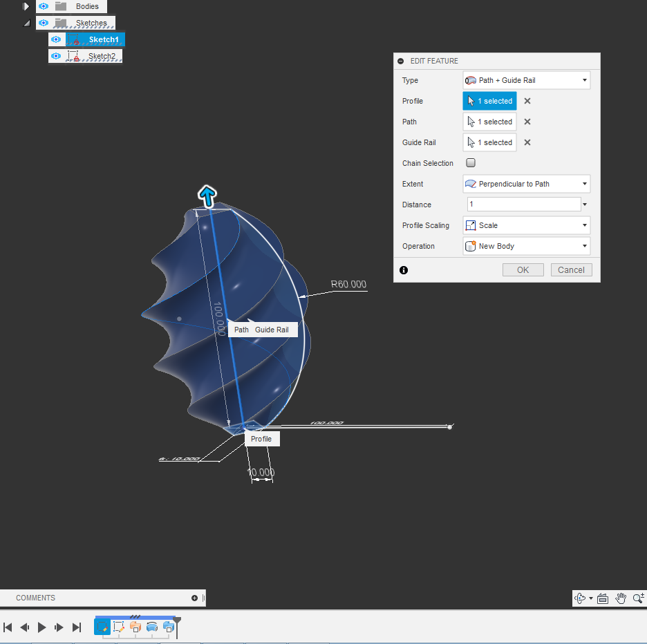Collapse the Sketches folder
This screenshot has height=644, width=647.
[26, 23]
